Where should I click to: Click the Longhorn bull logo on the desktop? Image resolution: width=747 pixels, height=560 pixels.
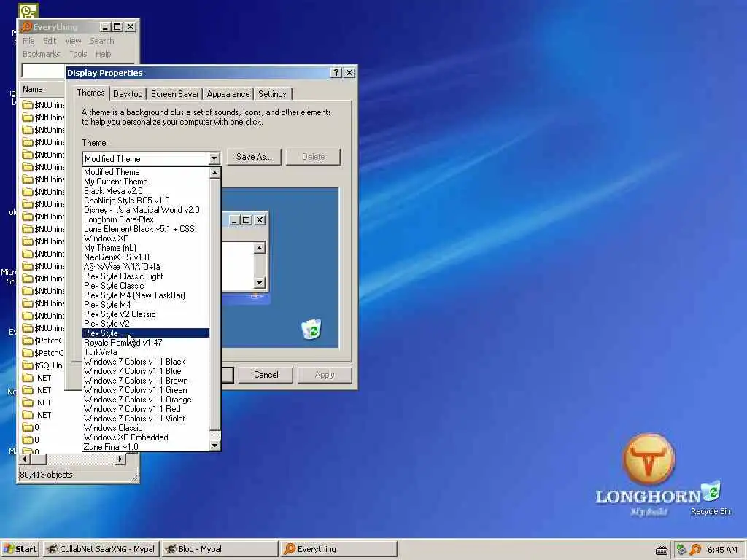tap(649, 459)
